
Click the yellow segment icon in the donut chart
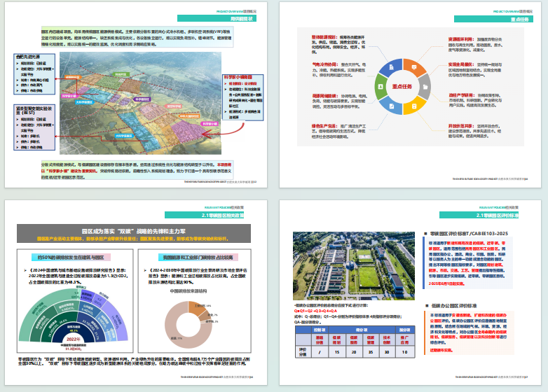point(415,108)
